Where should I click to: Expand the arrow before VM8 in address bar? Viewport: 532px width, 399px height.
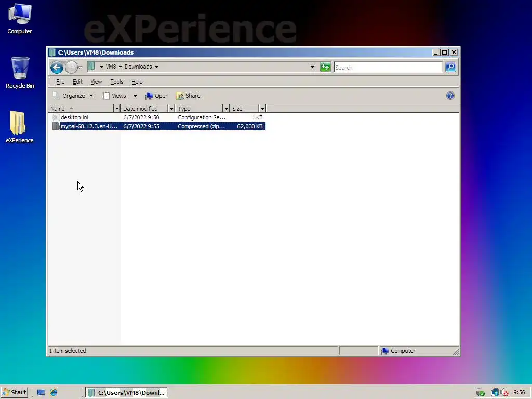[101, 67]
